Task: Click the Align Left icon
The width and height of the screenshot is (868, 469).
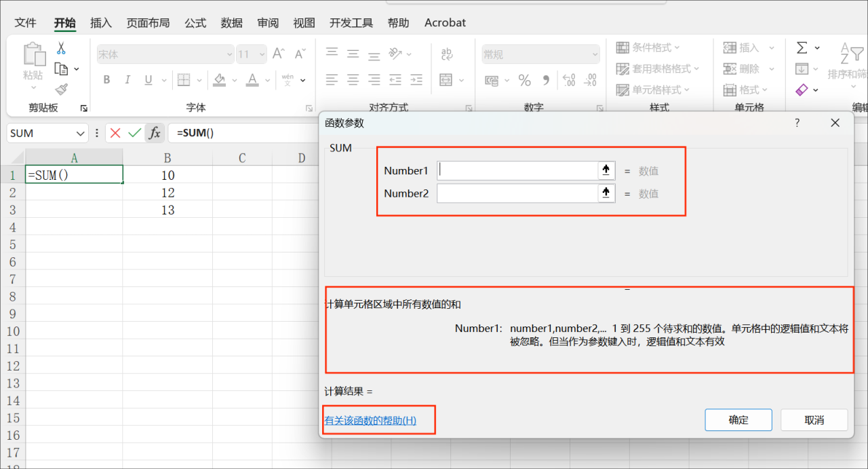Action: (x=332, y=79)
